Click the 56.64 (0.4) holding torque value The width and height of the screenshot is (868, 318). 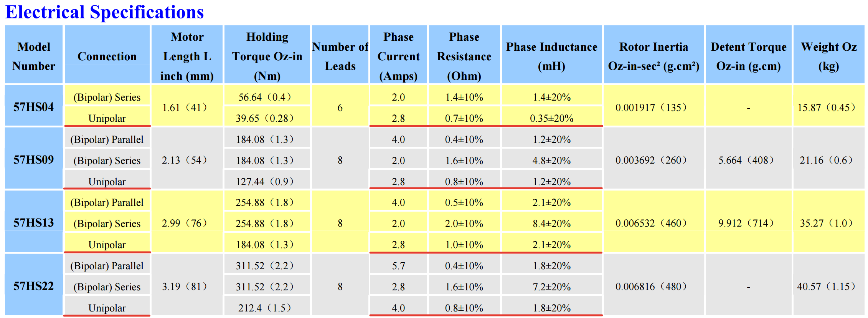[265, 97]
